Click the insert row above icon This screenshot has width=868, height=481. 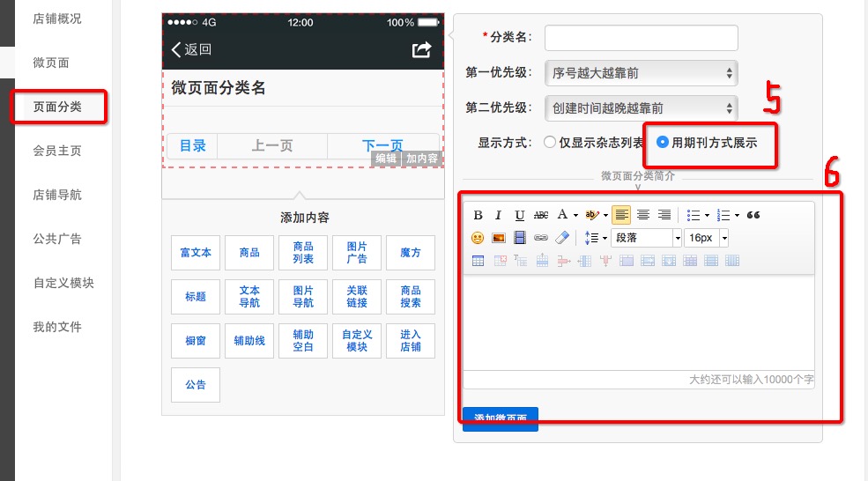(542, 261)
